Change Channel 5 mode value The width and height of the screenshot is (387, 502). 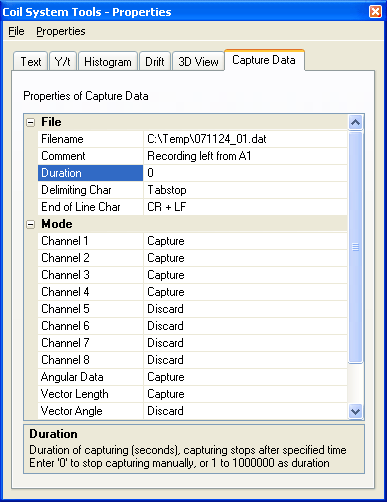(245, 309)
